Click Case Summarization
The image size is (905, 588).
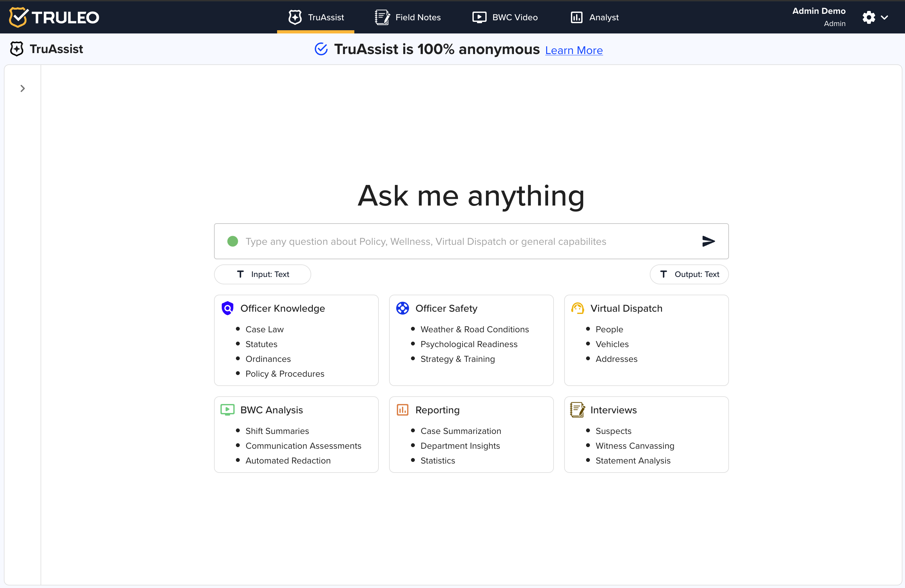pyautogui.click(x=461, y=431)
